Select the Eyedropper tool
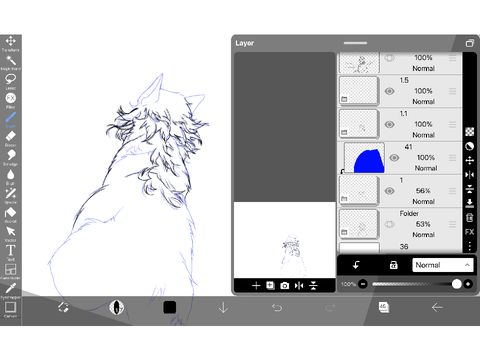Screen dimensions: 480x360 pyautogui.click(x=11, y=290)
